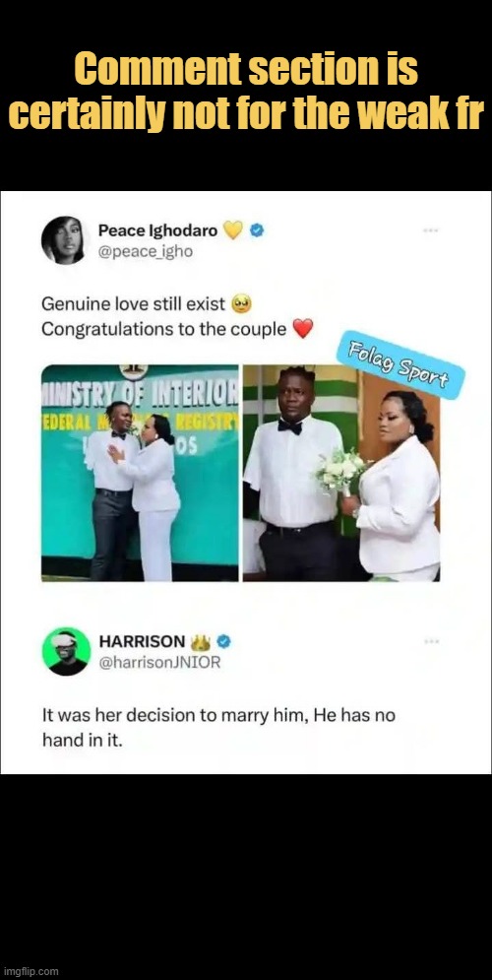Screen dimensions: 492x980
Task: Click the @harrisonJNIOR handle
Action: 159,663
